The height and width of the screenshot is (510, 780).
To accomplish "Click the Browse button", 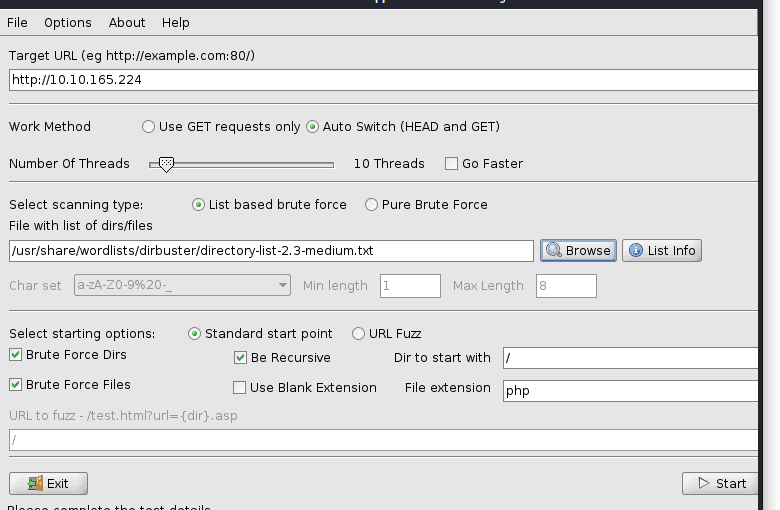I will pos(579,250).
